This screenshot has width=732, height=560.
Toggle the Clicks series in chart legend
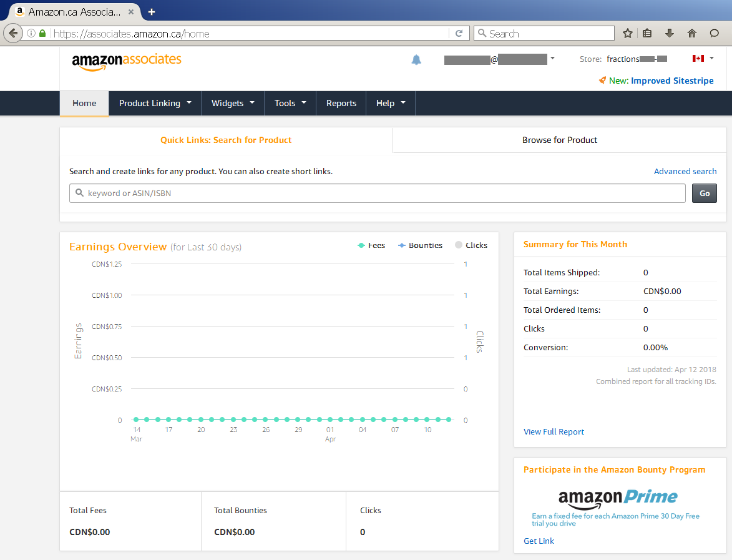point(471,245)
